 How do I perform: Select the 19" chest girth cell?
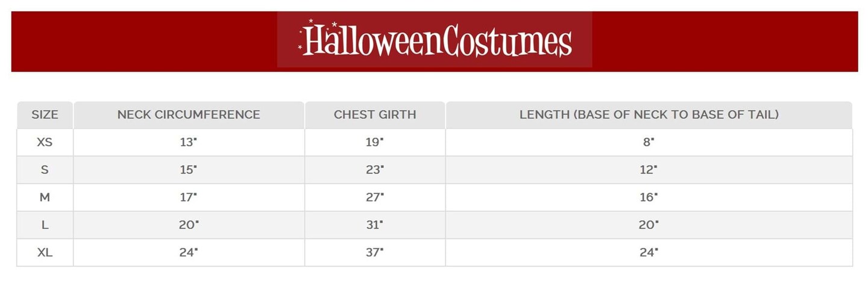click(374, 142)
